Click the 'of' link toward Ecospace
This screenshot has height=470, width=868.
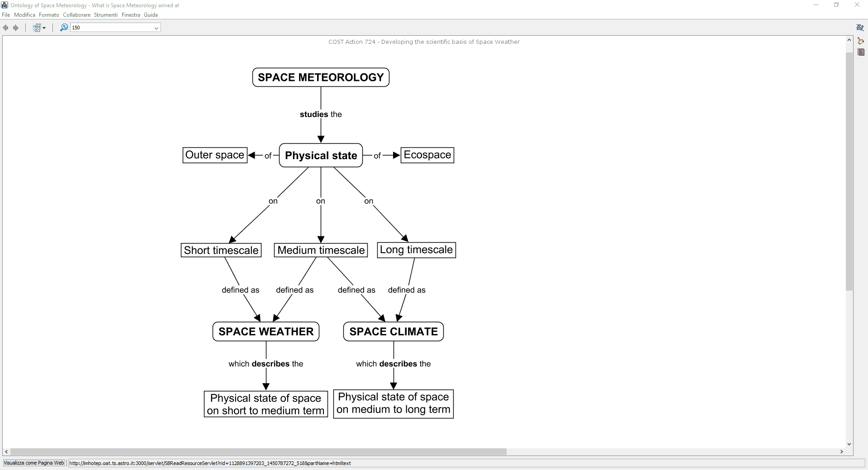377,155
